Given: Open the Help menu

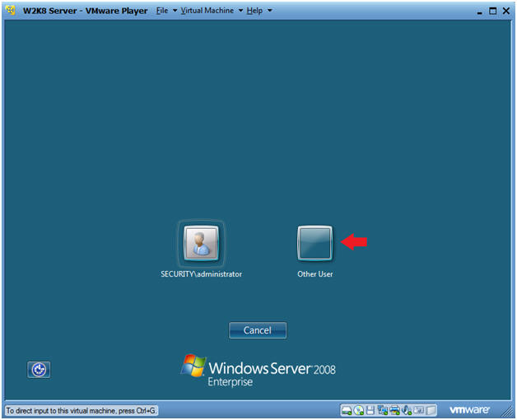Looking at the screenshot, I should pyautogui.click(x=254, y=11).
